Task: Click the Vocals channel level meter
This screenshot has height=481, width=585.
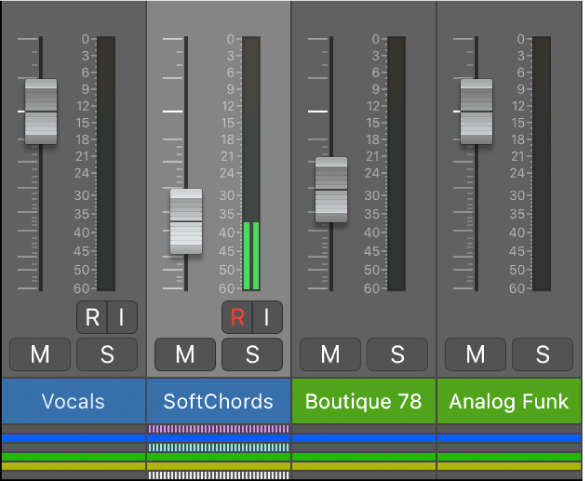Action: [x=106, y=163]
